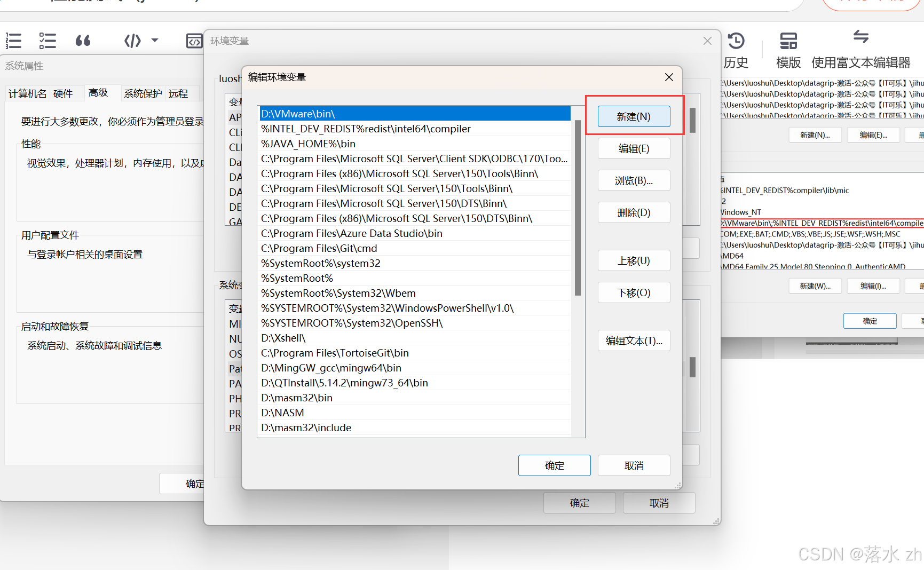Close the 环境变量 window
Viewport: 924px width, 570px height.
click(707, 41)
